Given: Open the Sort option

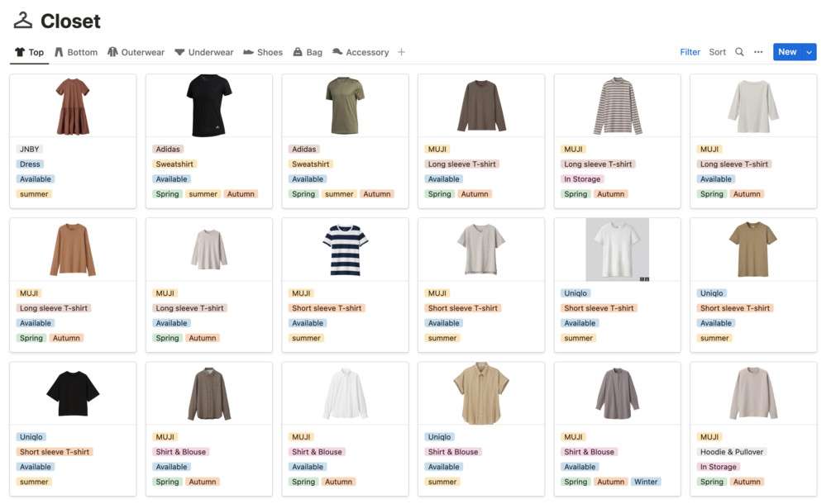Looking at the screenshot, I should click(x=718, y=52).
